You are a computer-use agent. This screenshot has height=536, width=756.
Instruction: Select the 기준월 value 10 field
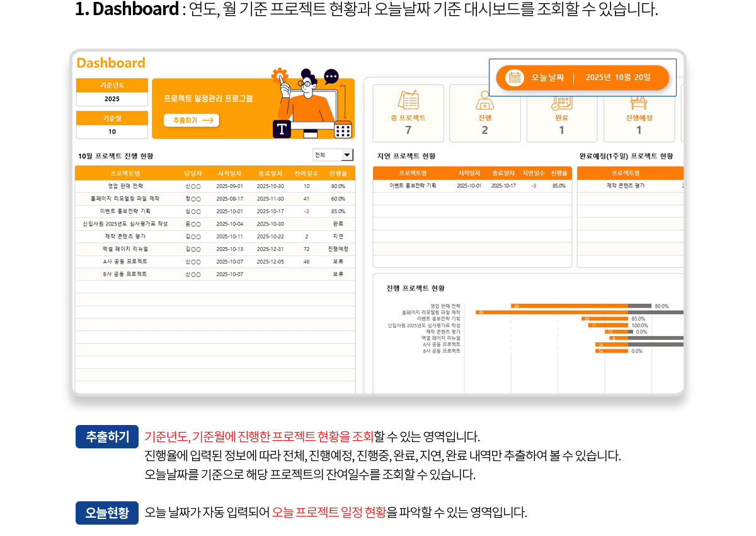tap(112, 132)
